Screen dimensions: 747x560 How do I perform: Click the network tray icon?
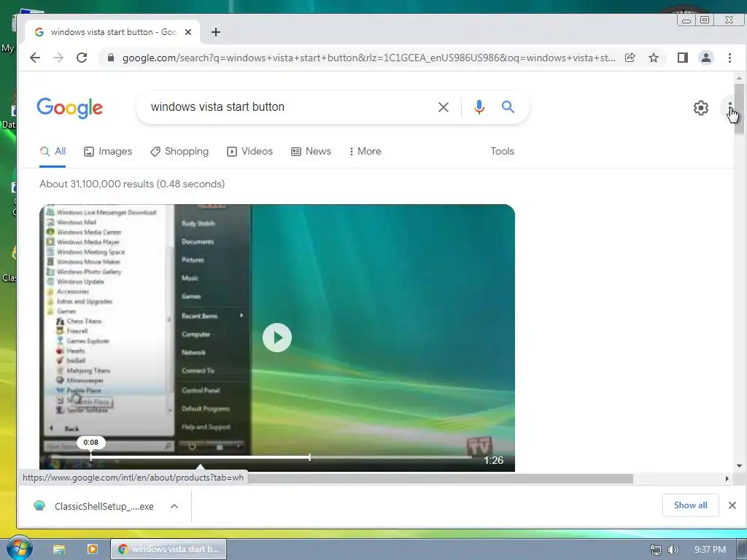pos(656,550)
